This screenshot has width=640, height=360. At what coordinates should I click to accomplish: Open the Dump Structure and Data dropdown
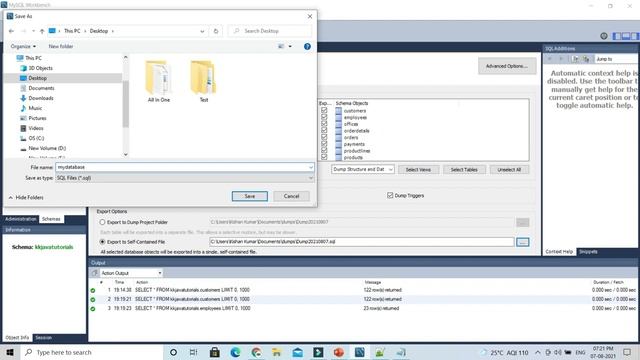pyautogui.click(x=363, y=169)
